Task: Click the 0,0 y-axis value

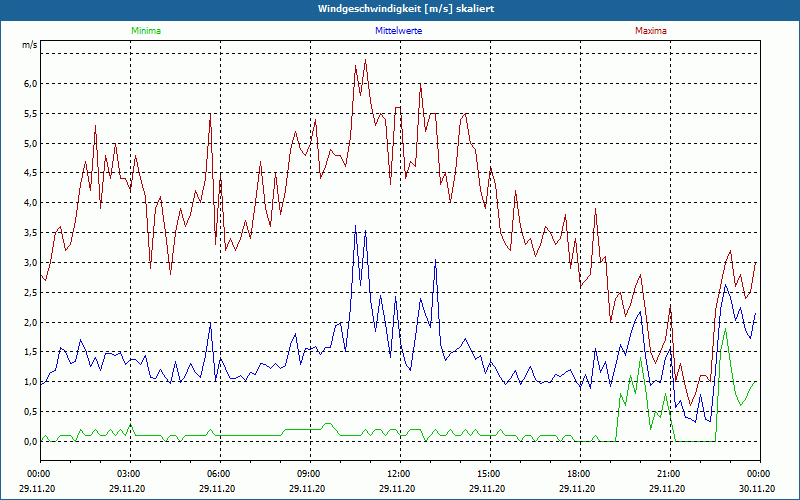Action: point(31,442)
